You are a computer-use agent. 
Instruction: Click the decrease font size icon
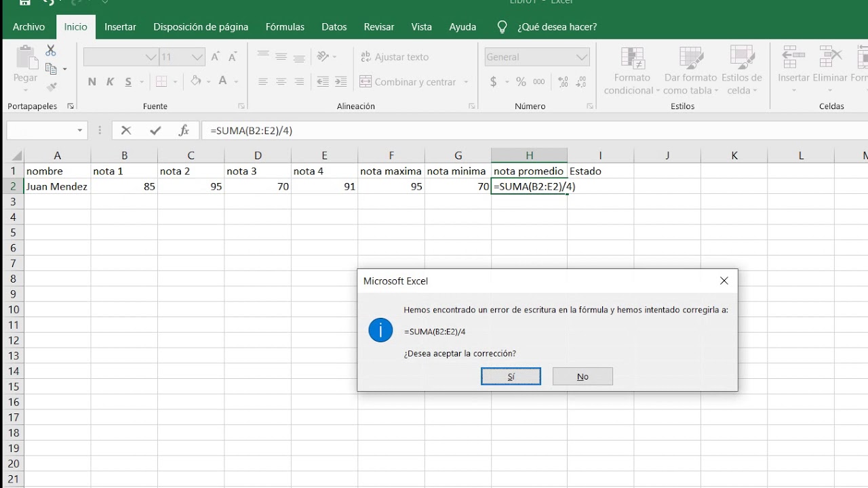[x=233, y=58]
